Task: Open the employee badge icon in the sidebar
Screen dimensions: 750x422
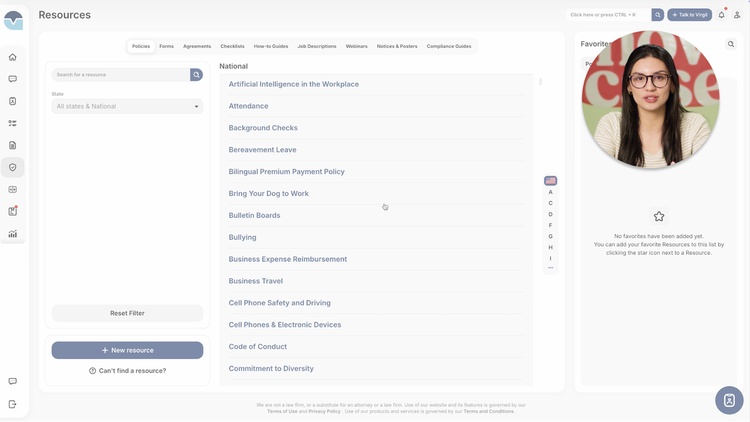Action: tap(13, 101)
